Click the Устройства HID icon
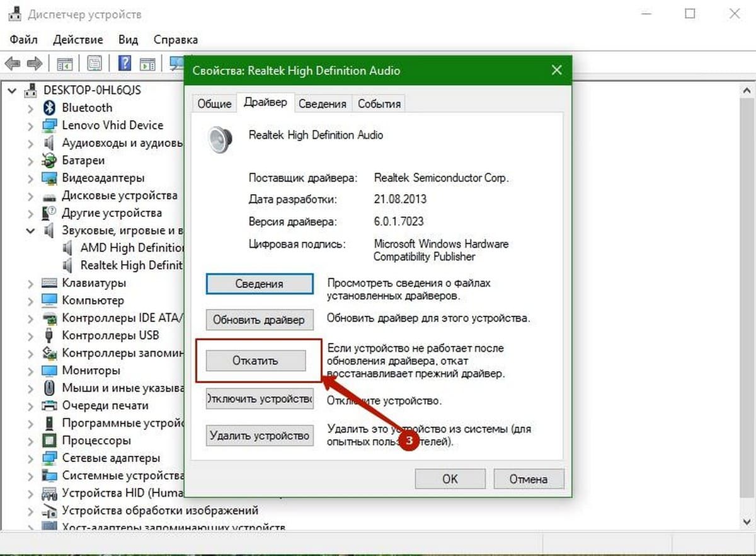The height and width of the screenshot is (556, 756). [x=49, y=493]
